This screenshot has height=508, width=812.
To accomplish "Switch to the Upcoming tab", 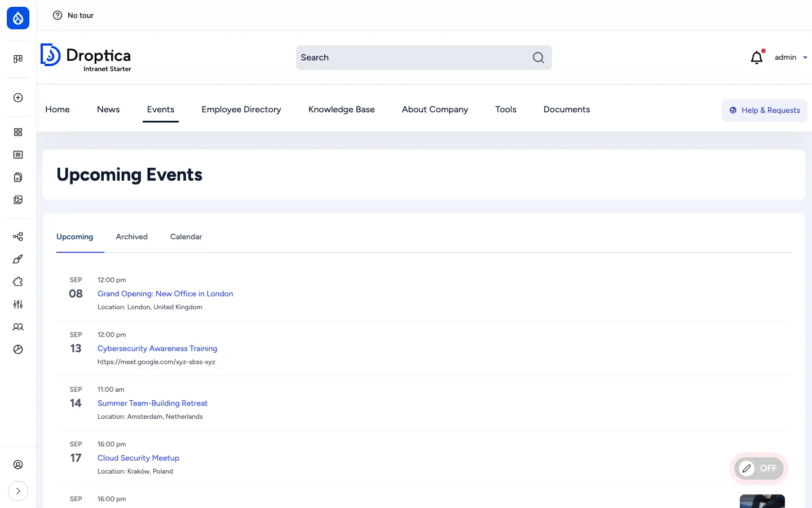I will 75,237.
